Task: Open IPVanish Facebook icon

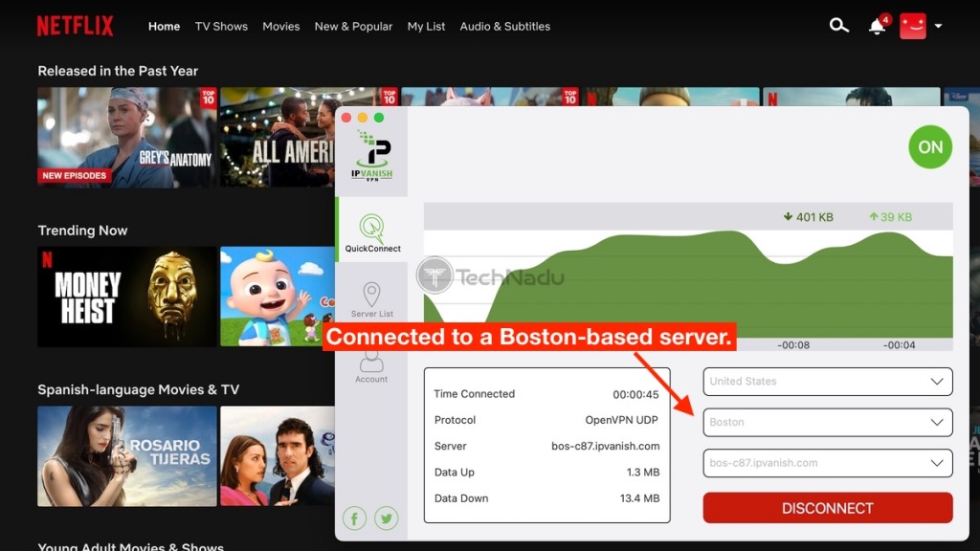Action: point(354,518)
